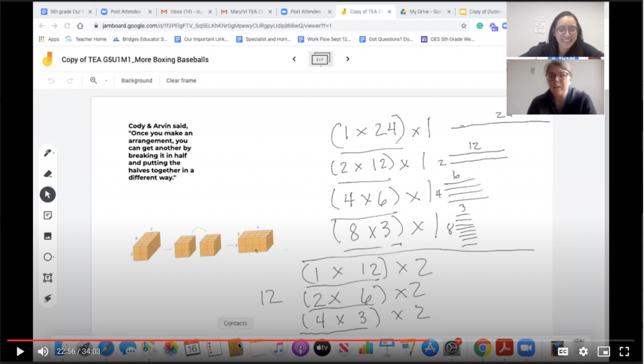Open Teacher Home bookmark

(86, 39)
